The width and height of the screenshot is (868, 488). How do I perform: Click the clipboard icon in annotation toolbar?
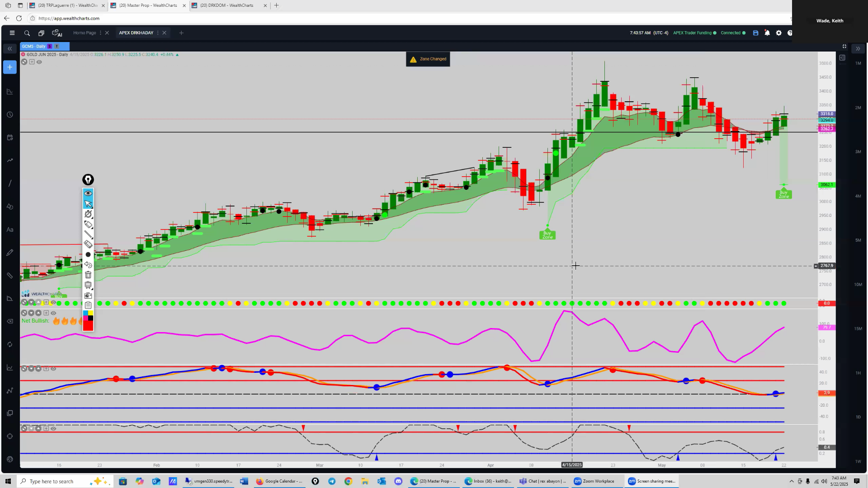[88, 305]
